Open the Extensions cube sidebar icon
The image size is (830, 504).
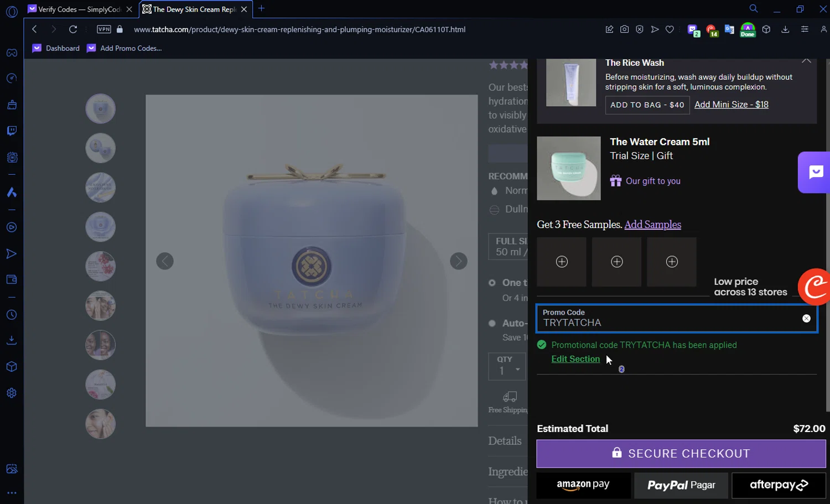[12, 367]
